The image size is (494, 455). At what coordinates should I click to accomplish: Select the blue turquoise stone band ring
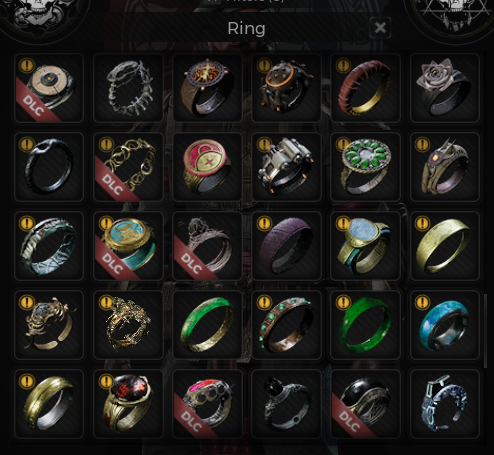[445, 325]
